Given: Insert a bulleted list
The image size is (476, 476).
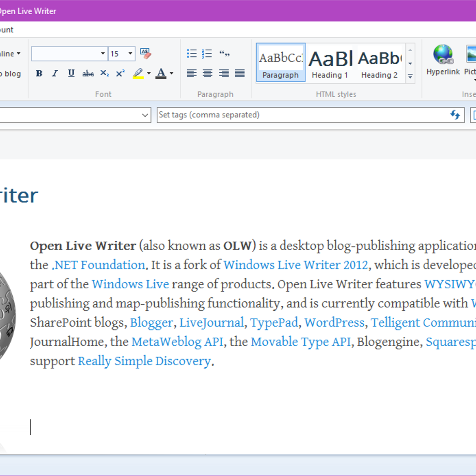Looking at the screenshot, I should coord(192,54).
